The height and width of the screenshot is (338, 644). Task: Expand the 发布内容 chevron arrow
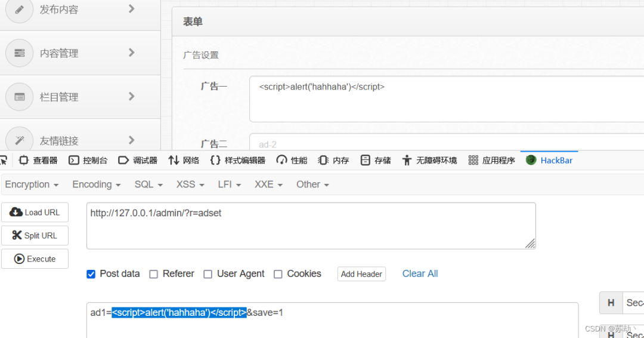click(x=131, y=8)
